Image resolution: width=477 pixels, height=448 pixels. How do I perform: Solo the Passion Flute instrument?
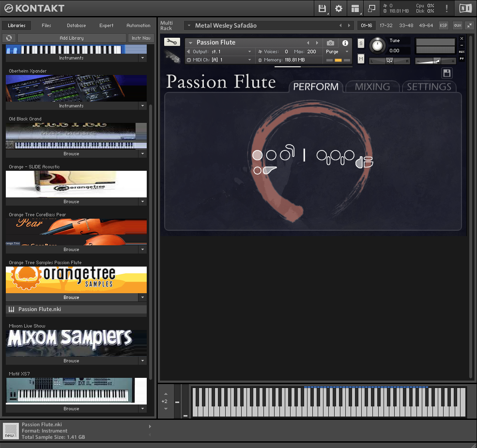click(361, 43)
